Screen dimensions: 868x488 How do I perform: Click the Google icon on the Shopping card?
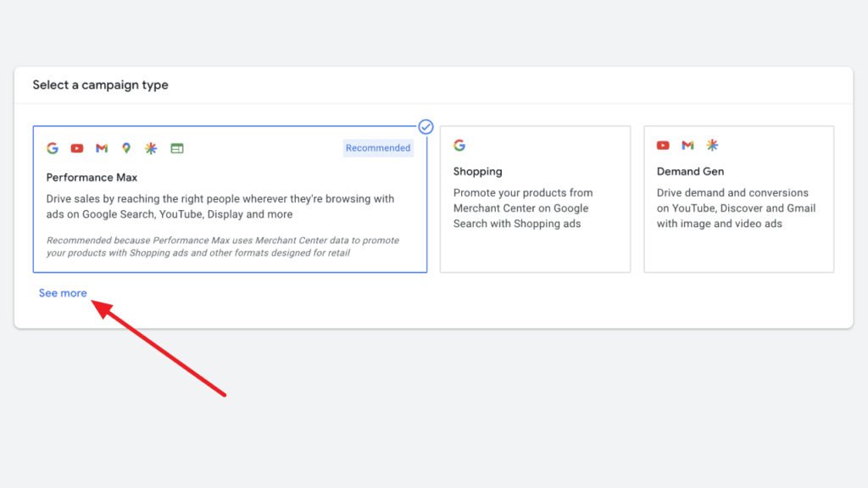[x=459, y=145]
